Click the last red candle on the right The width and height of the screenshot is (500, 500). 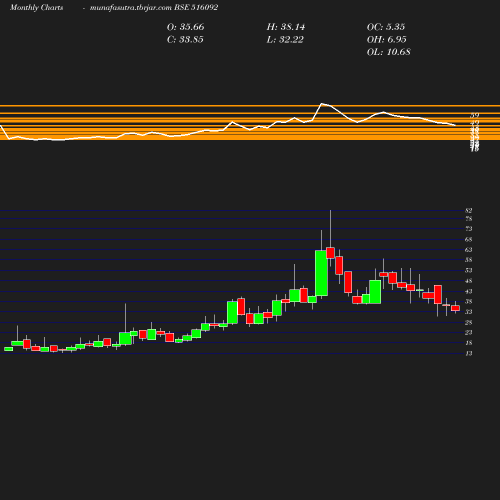pyautogui.click(x=456, y=308)
